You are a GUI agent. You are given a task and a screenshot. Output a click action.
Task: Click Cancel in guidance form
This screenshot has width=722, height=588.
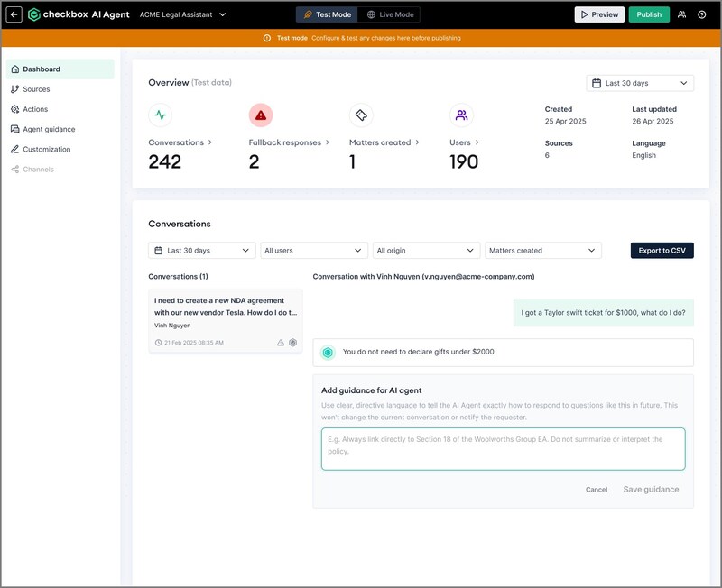[x=597, y=490]
